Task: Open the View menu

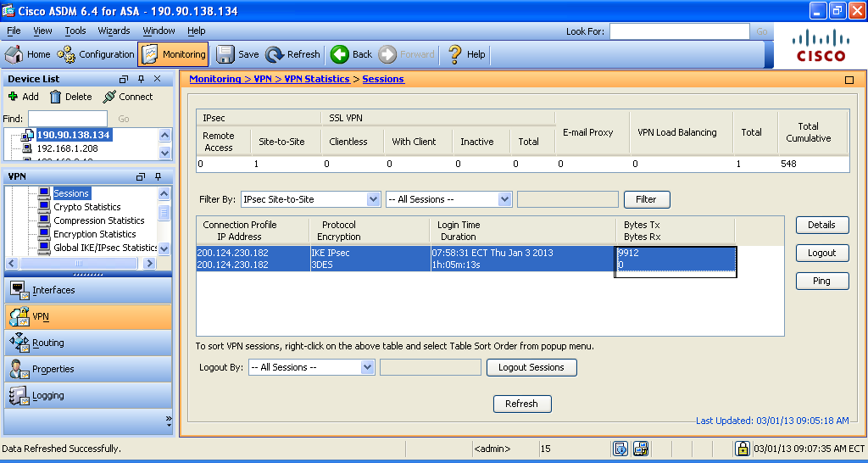Action: [x=42, y=31]
